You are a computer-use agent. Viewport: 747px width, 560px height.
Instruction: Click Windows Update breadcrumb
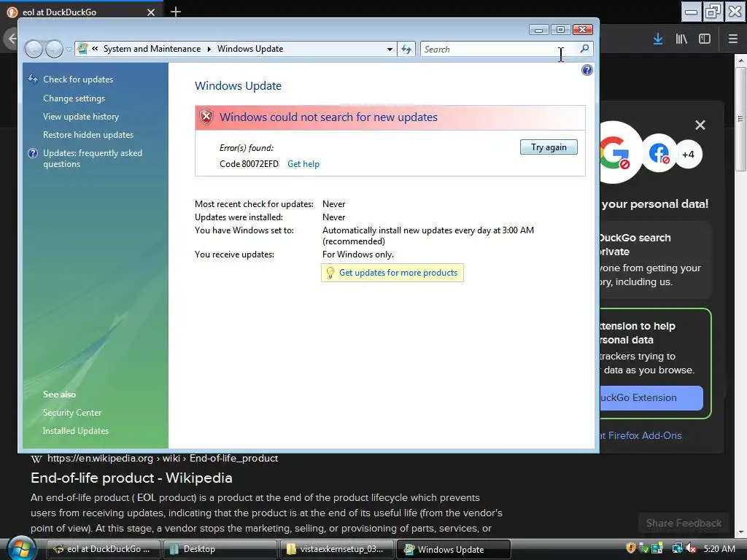click(250, 49)
